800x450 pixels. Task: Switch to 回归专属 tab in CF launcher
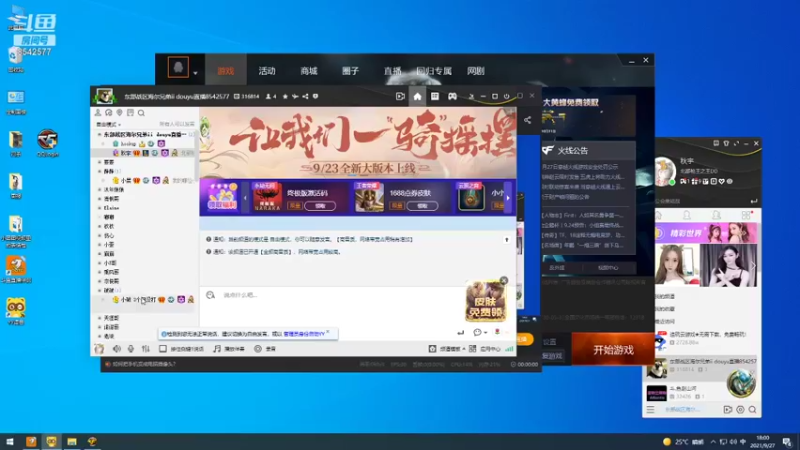point(434,71)
